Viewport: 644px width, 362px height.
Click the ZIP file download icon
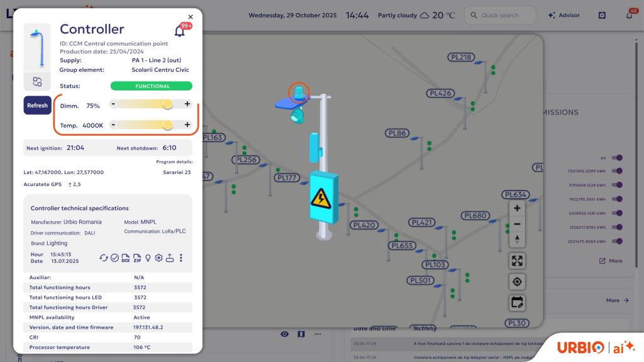137,258
